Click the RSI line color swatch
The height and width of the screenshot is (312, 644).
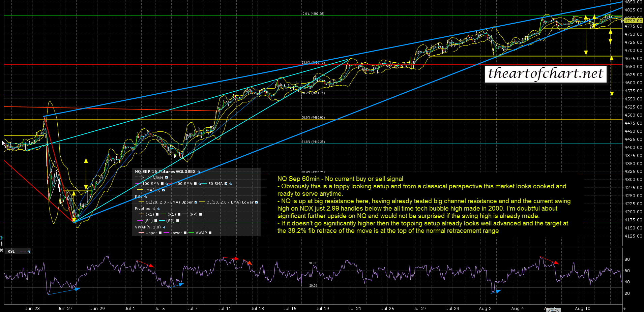point(23,251)
